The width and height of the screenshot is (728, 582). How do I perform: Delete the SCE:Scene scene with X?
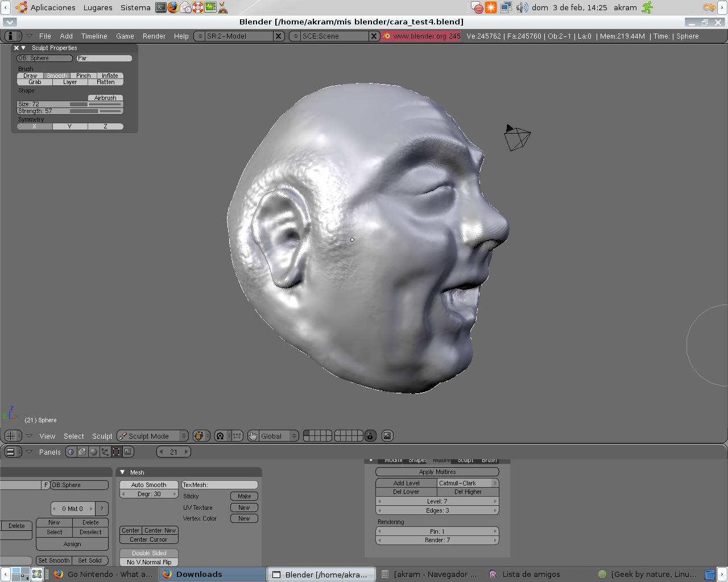(x=374, y=36)
